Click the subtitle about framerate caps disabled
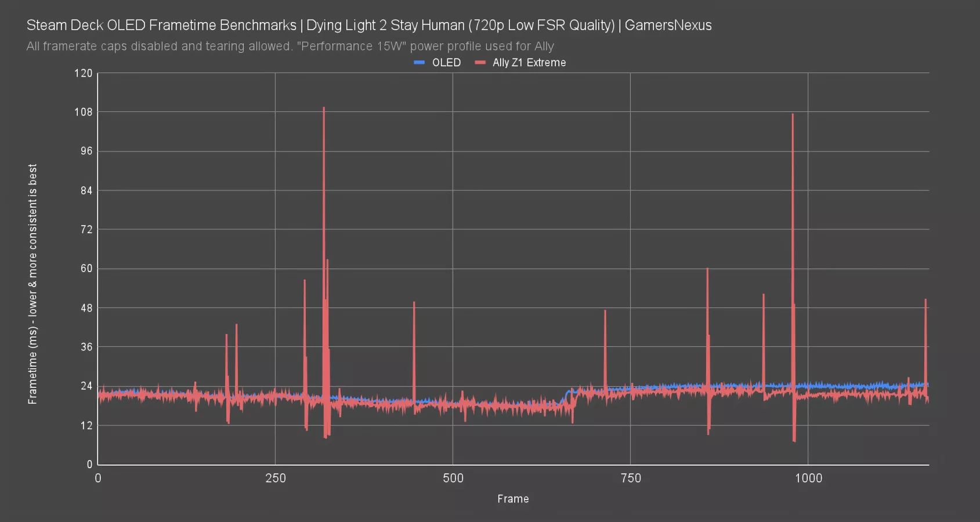980x522 pixels. pyautogui.click(x=290, y=46)
